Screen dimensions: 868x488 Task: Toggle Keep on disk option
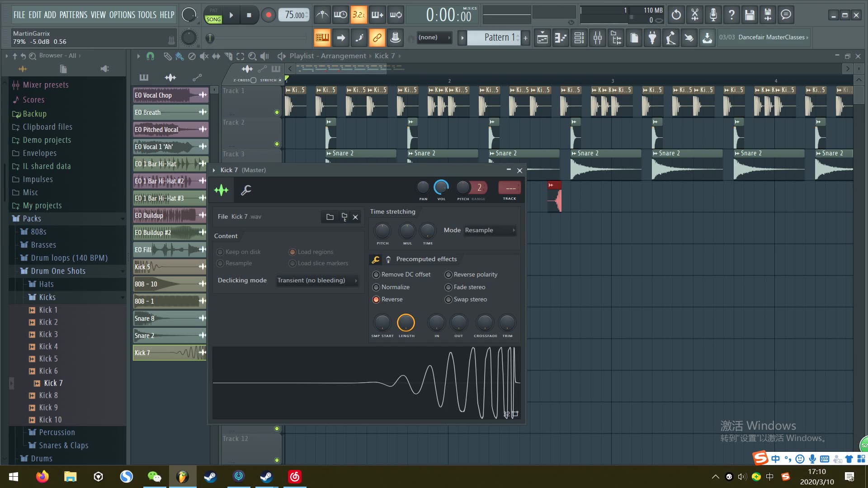tap(239, 252)
